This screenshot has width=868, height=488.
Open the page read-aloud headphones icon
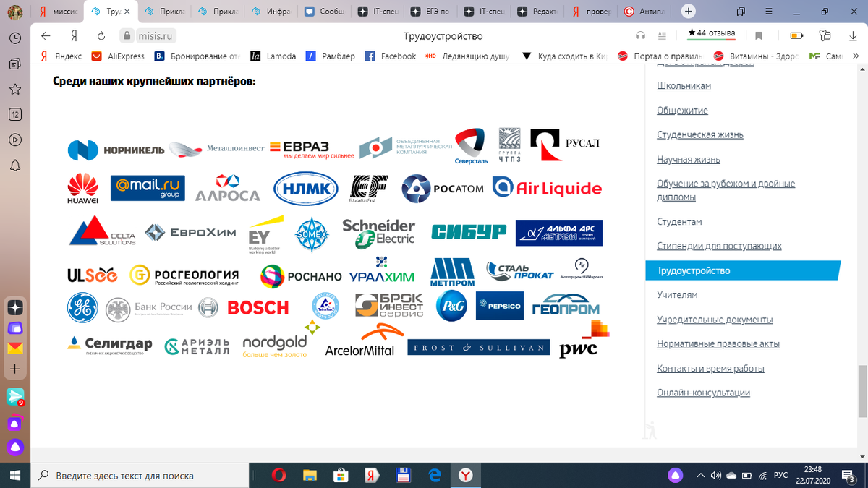tap(640, 35)
